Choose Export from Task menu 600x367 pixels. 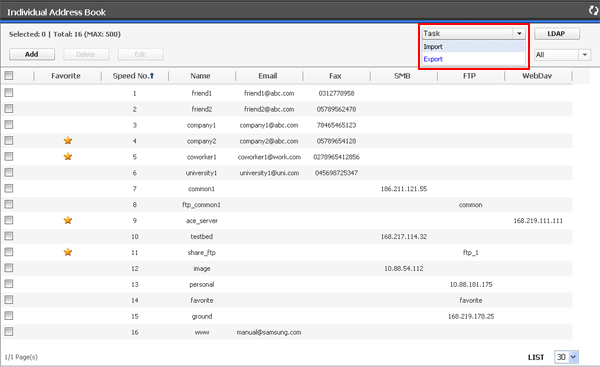(x=474, y=59)
